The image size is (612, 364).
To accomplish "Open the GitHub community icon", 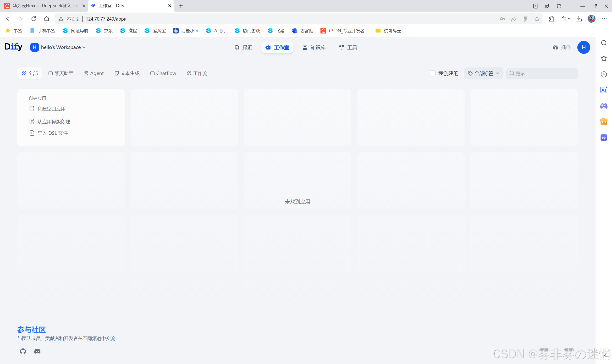I will pos(23,351).
